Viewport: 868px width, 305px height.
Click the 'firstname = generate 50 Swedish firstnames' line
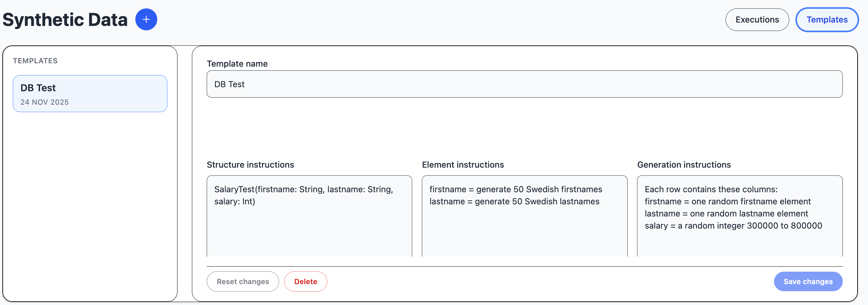pos(515,190)
